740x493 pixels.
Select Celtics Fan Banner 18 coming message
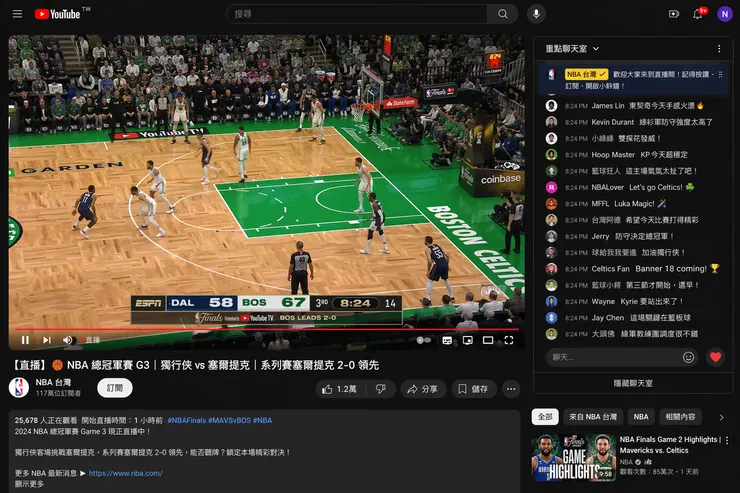coord(634,269)
